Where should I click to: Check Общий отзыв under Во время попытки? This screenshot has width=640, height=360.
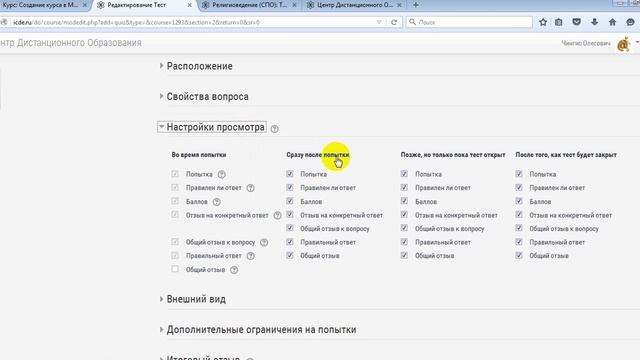[x=175, y=269]
